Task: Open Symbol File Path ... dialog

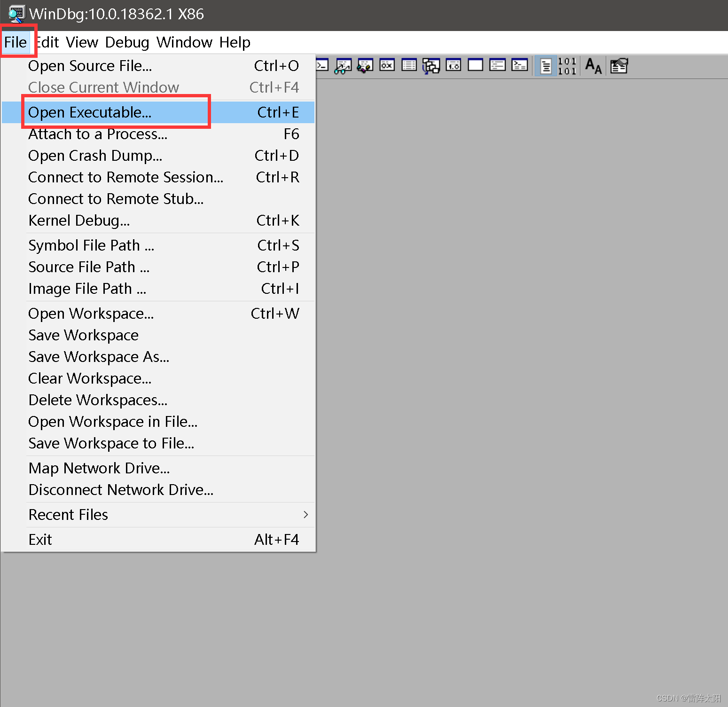Action: [x=158, y=245]
